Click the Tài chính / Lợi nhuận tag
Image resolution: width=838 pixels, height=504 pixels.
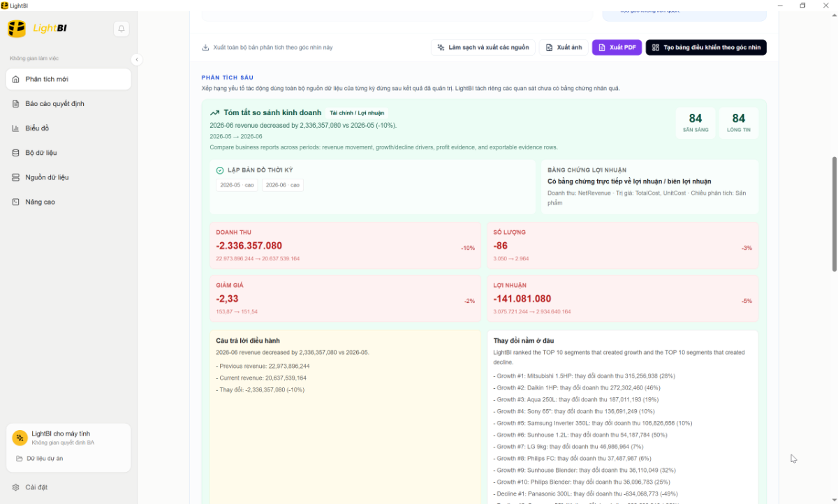click(357, 113)
